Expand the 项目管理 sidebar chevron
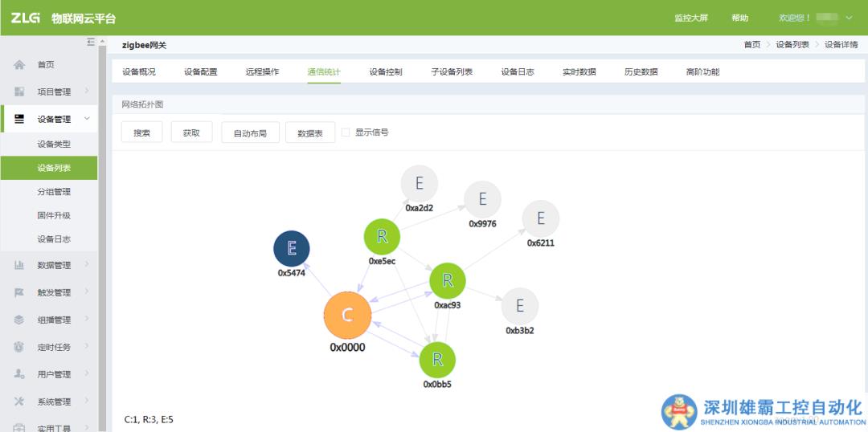Viewport: 868px width, 432px height. (x=87, y=92)
